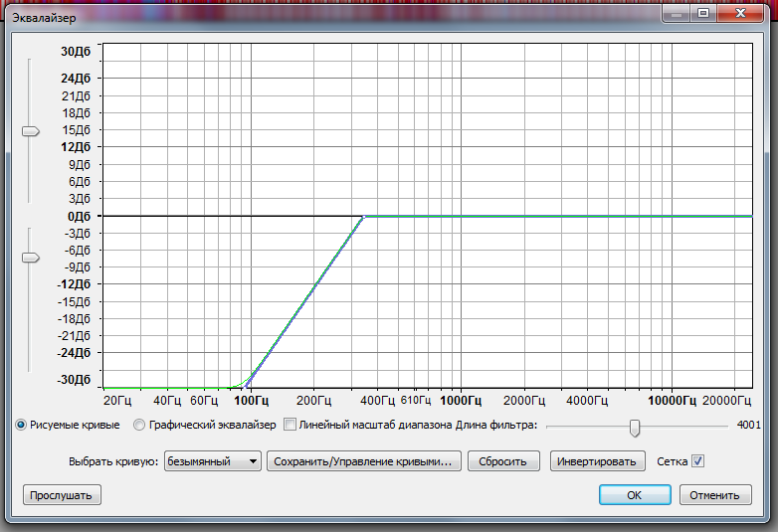
Task: Click the '30Дб' axis label
Action: 76,52
